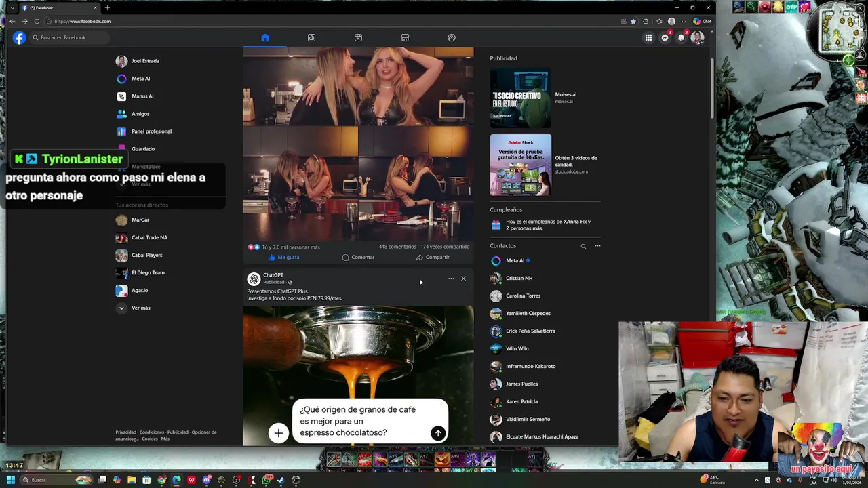Open the Facebook logo home link

coord(20,38)
